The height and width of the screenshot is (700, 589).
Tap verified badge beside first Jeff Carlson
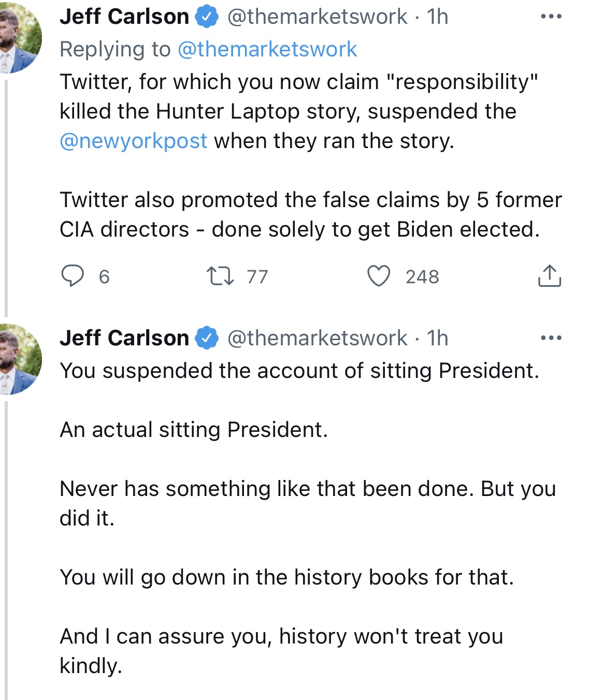tap(207, 17)
